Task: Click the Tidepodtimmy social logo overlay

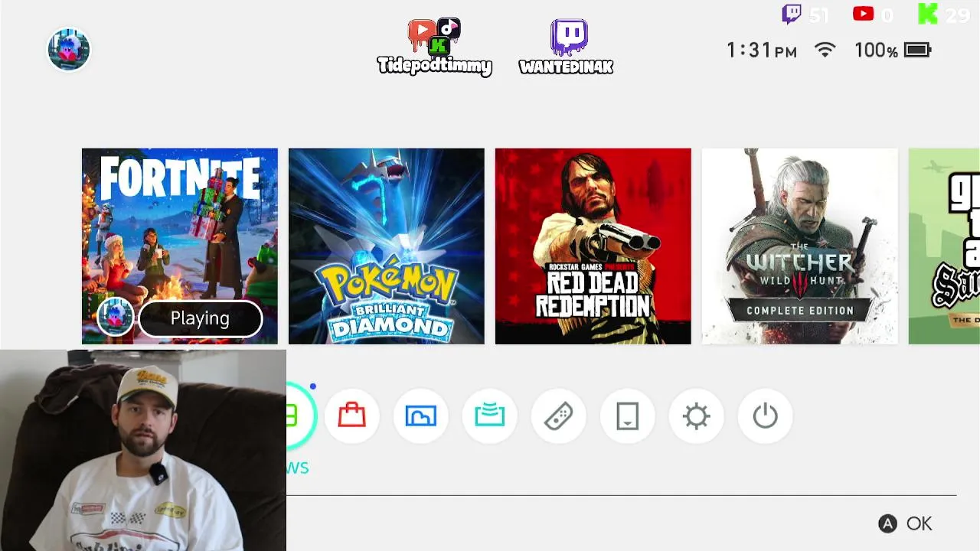Action: (x=434, y=47)
